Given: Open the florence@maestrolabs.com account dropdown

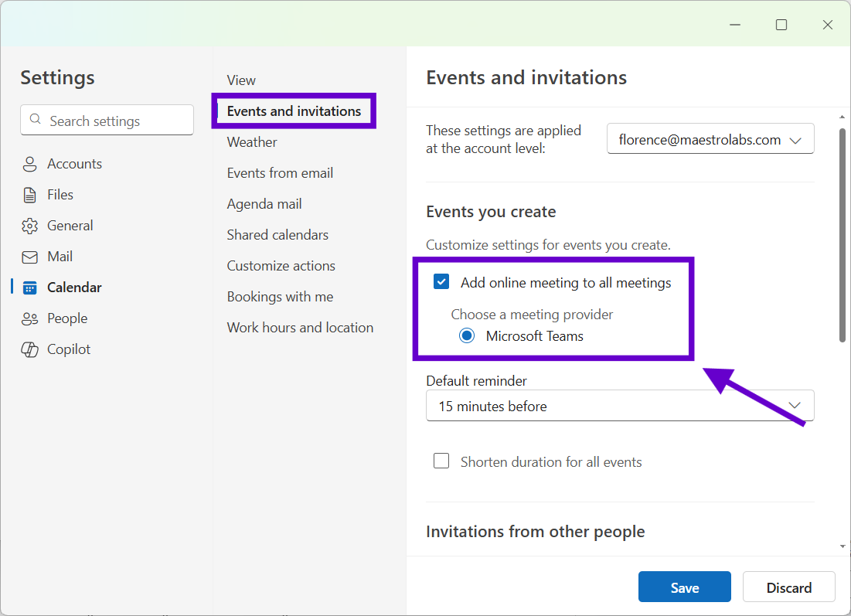Looking at the screenshot, I should pyautogui.click(x=710, y=139).
